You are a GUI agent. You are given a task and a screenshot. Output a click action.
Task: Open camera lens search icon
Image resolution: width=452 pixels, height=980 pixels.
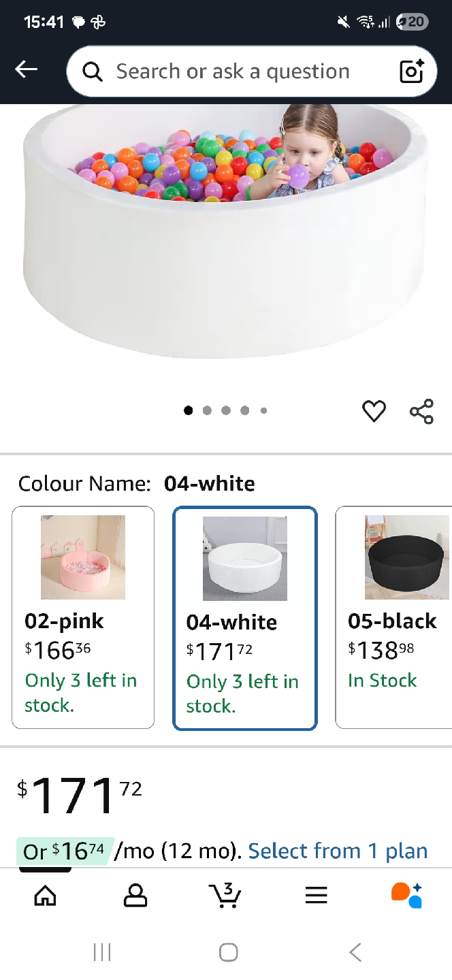pos(412,71)
